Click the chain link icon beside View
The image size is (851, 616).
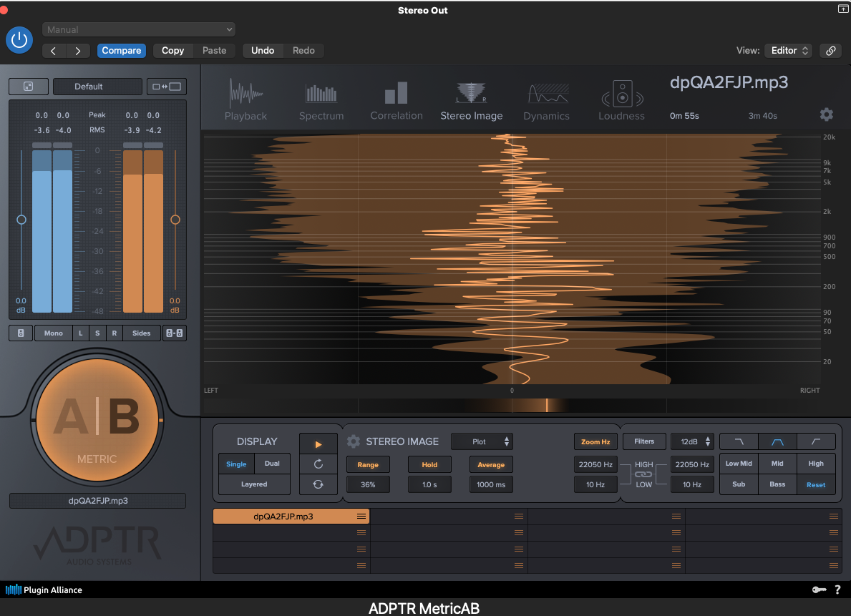pos(830,51)
